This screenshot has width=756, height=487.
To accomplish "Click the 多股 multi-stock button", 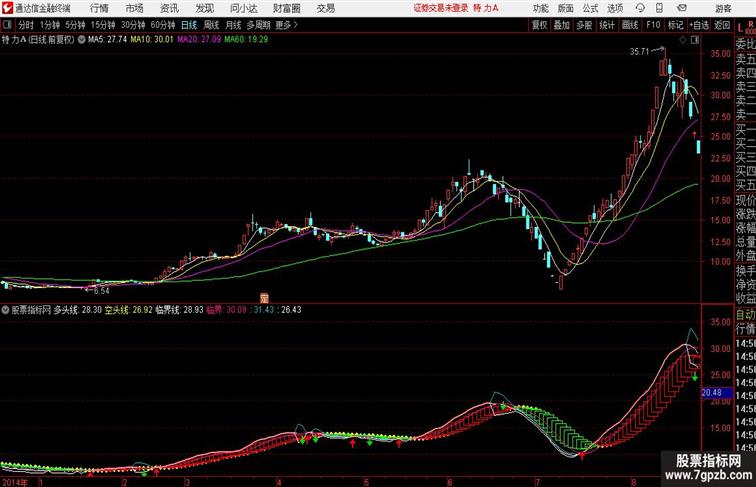I will pos(584,25).
